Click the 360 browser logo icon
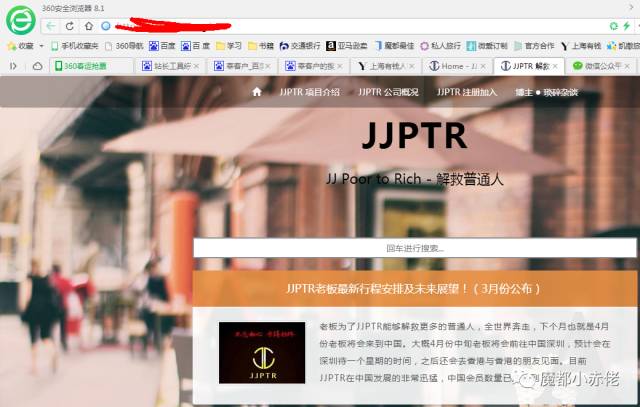Viewport: 640px width, 407px height. pyautogui.click(x=20, y=20)
